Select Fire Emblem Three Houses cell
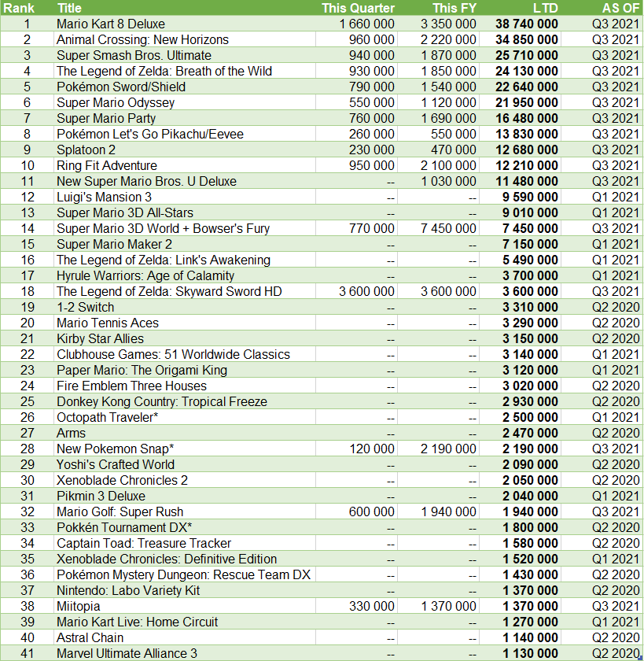Viewport: 644px width, 661px height. pos(185,386)
